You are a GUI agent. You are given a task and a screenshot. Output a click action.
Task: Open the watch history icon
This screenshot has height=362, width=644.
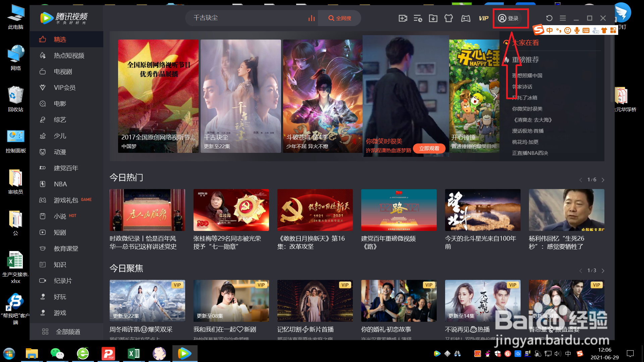pos(418,18)
